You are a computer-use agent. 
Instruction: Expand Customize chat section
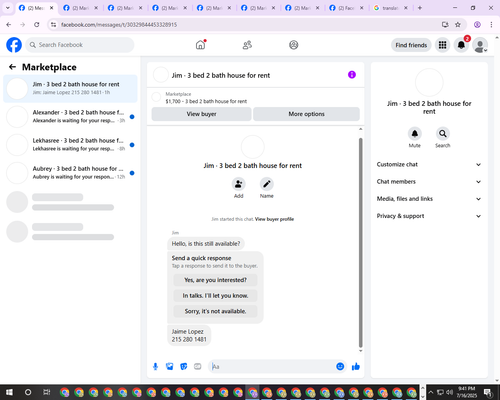tap(429, 164)
